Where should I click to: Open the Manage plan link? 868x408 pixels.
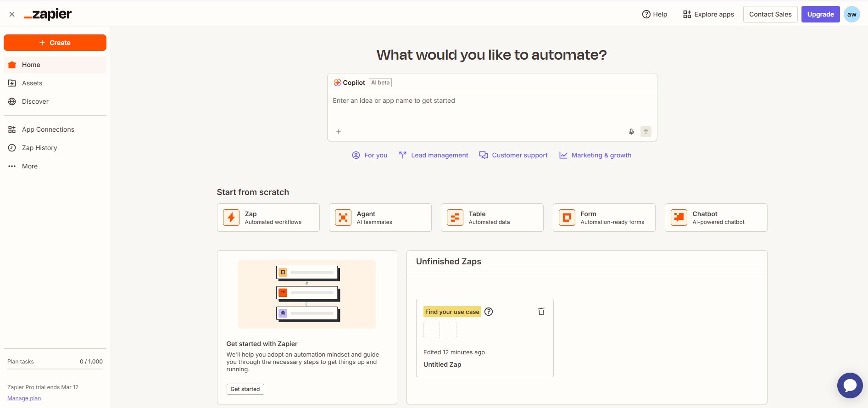click(24, 398)
